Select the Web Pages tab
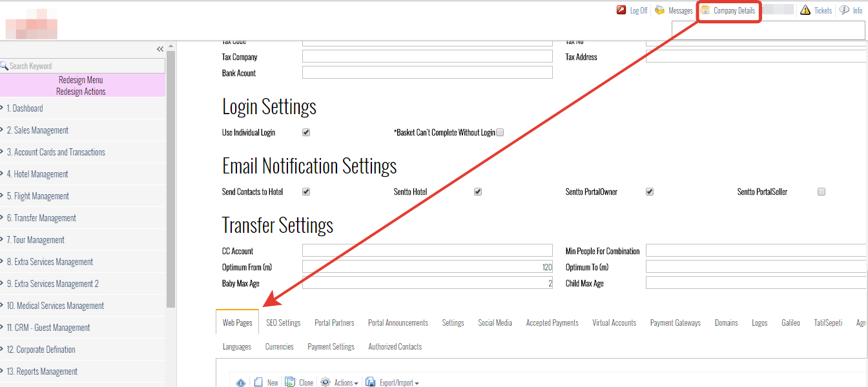868x387 pixels. pos(237,322)
